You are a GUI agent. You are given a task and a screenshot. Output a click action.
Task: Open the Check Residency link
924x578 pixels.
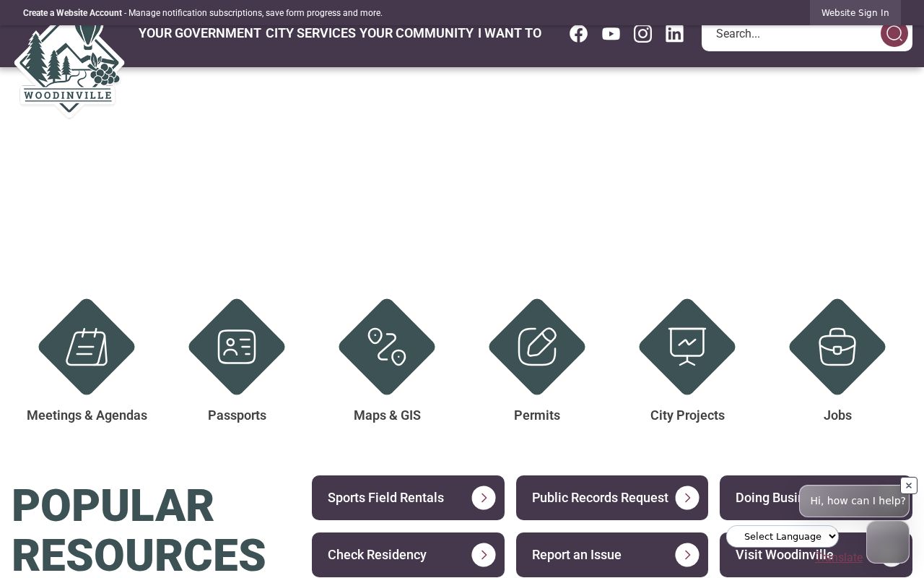point(408,555)
